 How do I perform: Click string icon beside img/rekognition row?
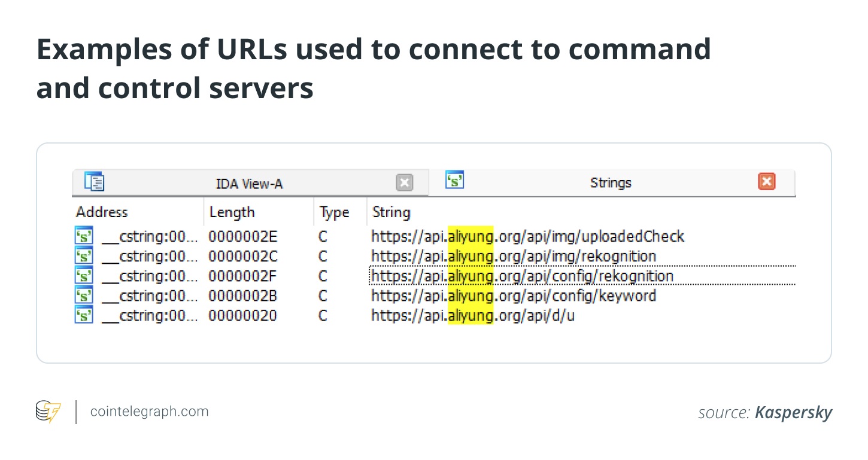coord(84,256)
